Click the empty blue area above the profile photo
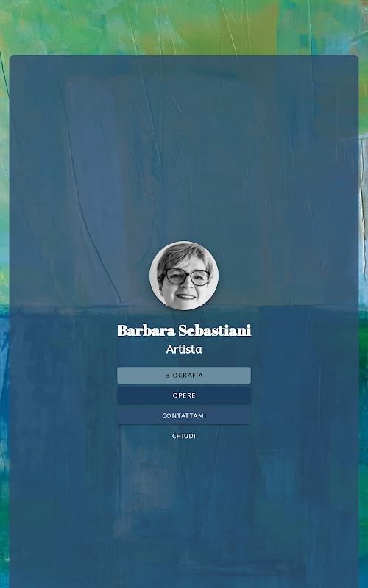 (184, 150)
